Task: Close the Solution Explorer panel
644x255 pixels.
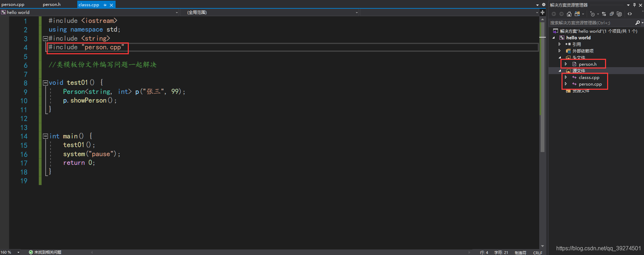Action: (641, 5)
